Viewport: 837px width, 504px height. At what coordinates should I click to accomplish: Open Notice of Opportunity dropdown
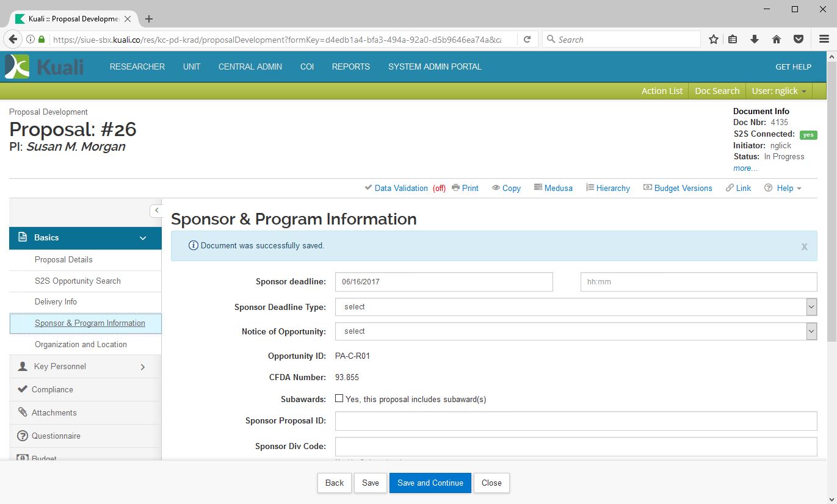coord(576,331)
